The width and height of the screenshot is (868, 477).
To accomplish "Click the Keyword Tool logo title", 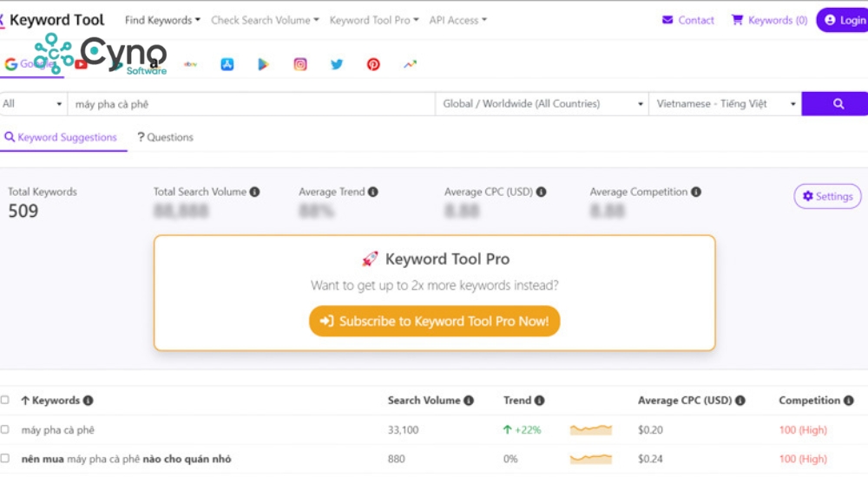I will click(x=56, y=20).
